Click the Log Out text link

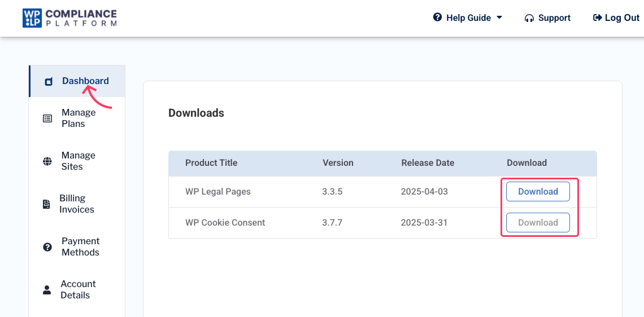622,17
